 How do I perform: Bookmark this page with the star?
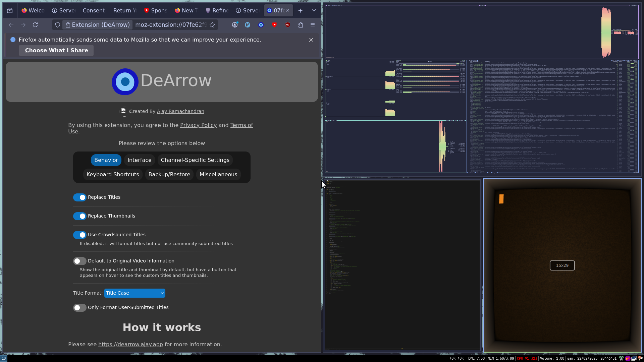(x=212, y=25)
